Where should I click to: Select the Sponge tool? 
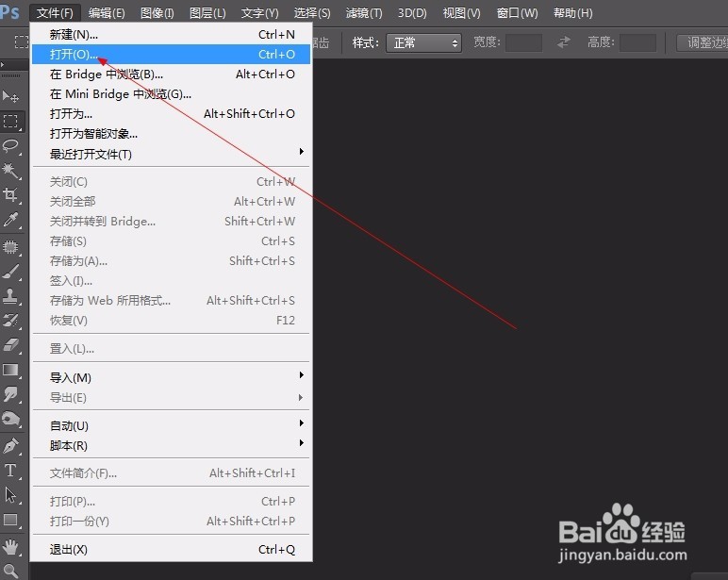click(10, 420)
